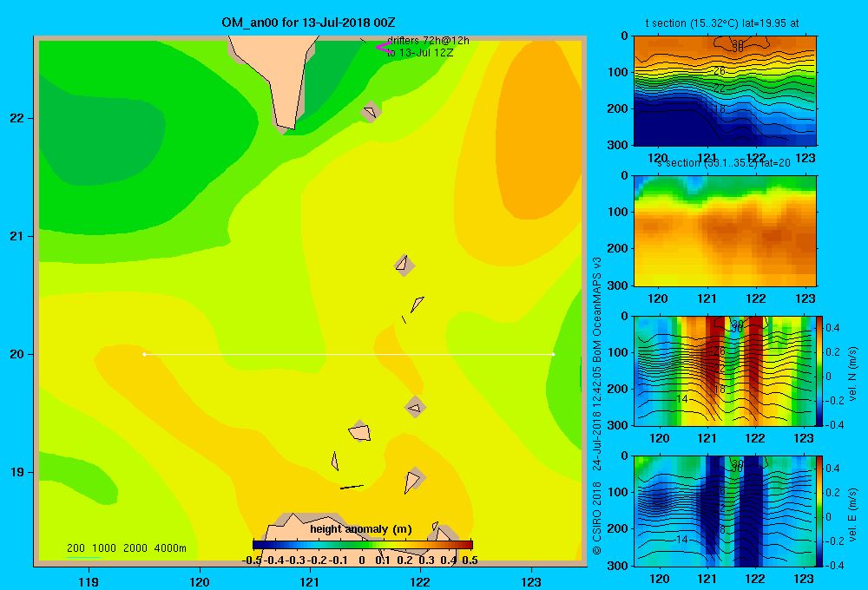The height and width of the screenshot is (590, 868).
Task: Click longitude label 121 below main map
Action: coord(310,581)
